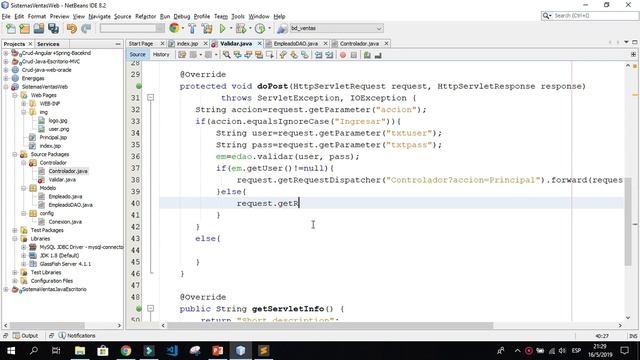This screenshot has width=640, height=360.
Task: Open the Navigate menu
Action: click(x=100, y=16)
